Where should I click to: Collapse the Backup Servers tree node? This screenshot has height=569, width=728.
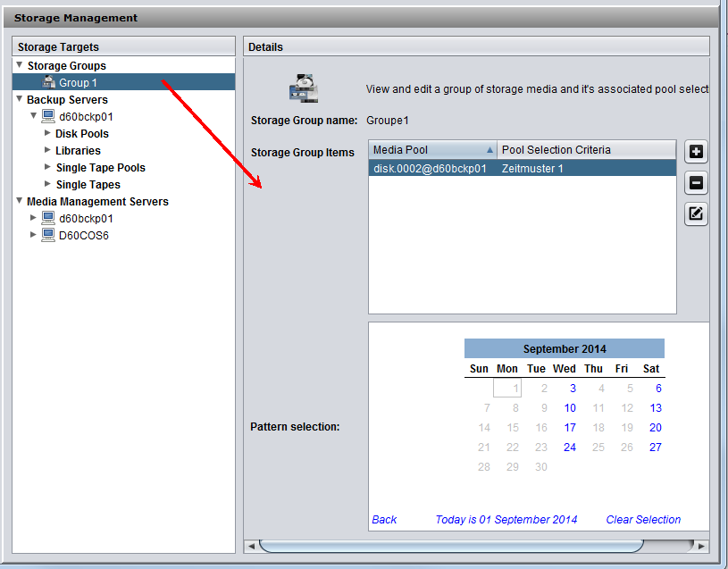coord(20,99)
